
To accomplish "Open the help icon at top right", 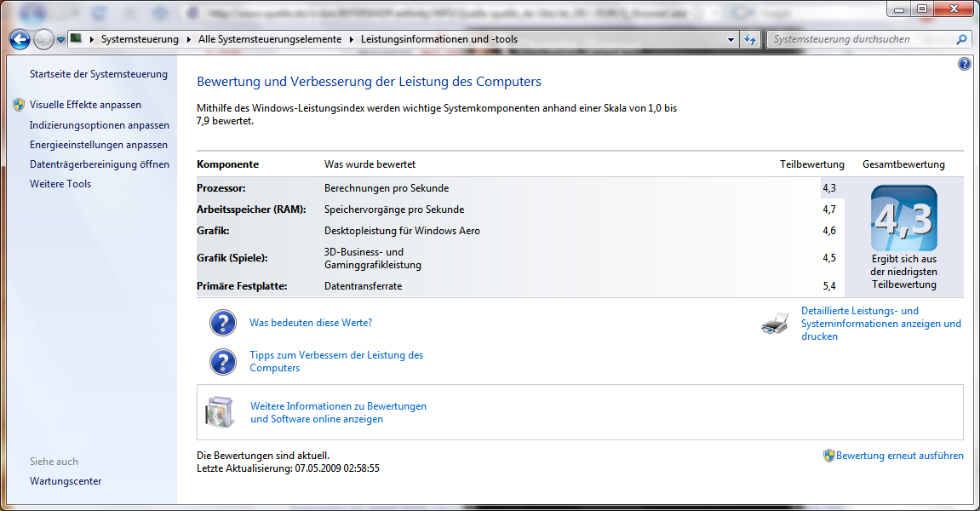I will [965, 64].
